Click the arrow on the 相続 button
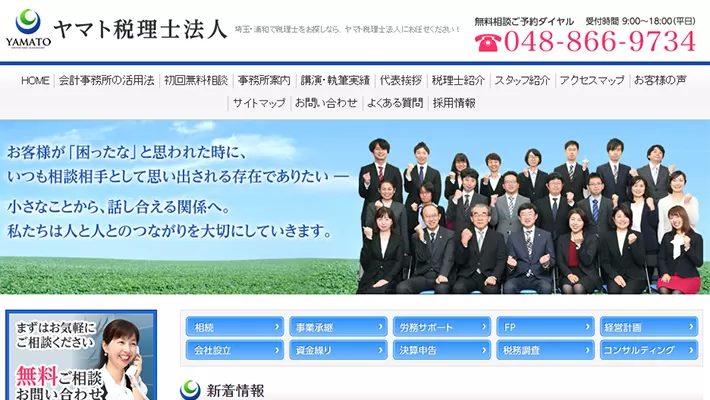Screen dimensions: 710x400 (277, 327)
